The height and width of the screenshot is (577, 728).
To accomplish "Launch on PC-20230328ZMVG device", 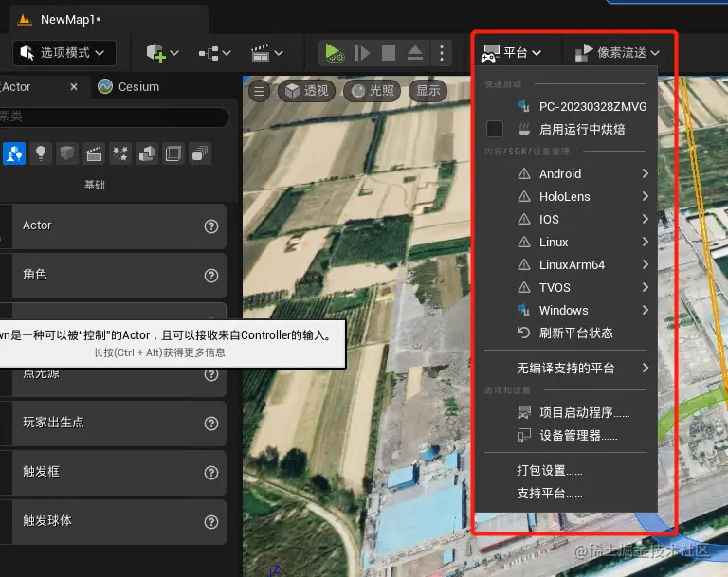I will pyautogui.click(x=566, y=107).
